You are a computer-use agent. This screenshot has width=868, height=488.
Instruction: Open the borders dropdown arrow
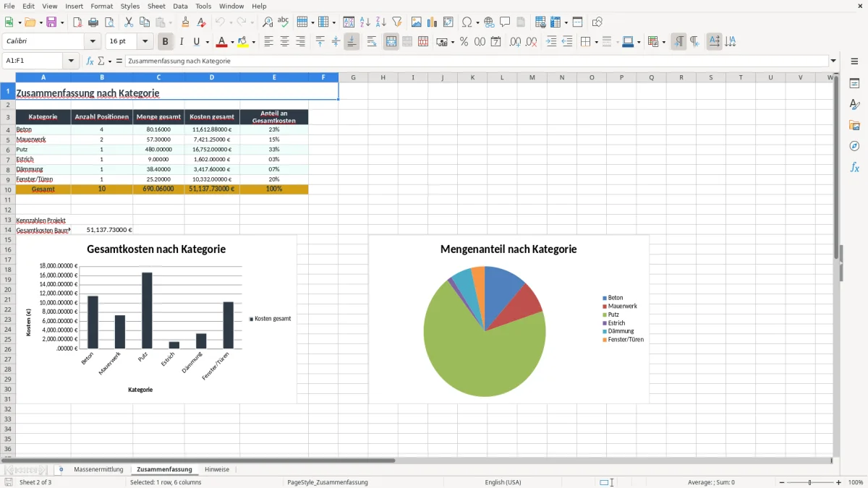click(x=596, y=42)
